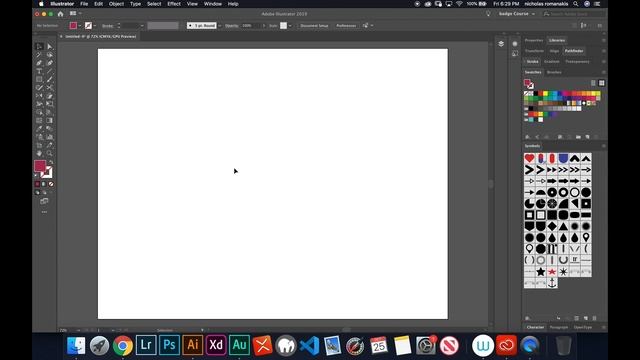
Task: Open Photoshop from the Dock
Action: [169, 345]
